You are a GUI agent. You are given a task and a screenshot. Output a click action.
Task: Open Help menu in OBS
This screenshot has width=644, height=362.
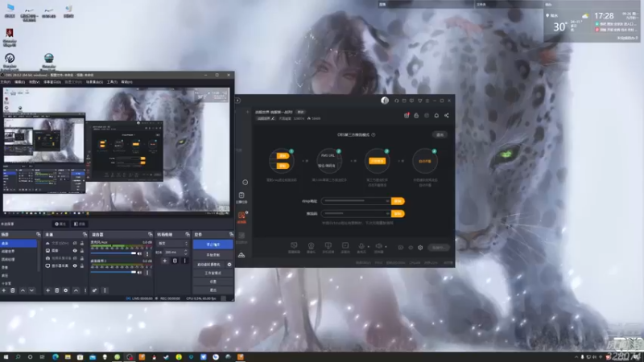click(x=126, y=82)
